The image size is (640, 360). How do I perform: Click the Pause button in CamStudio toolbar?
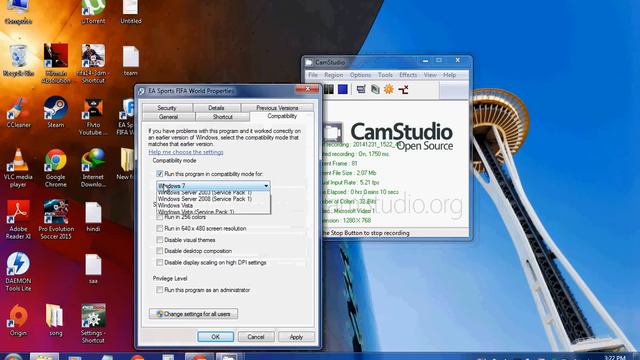point(329,89)
